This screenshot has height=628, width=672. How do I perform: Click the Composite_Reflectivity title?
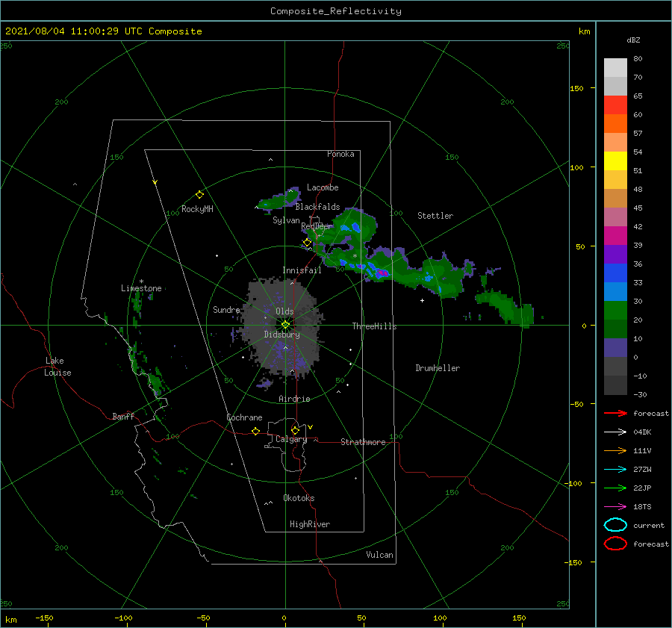point(336,11)
